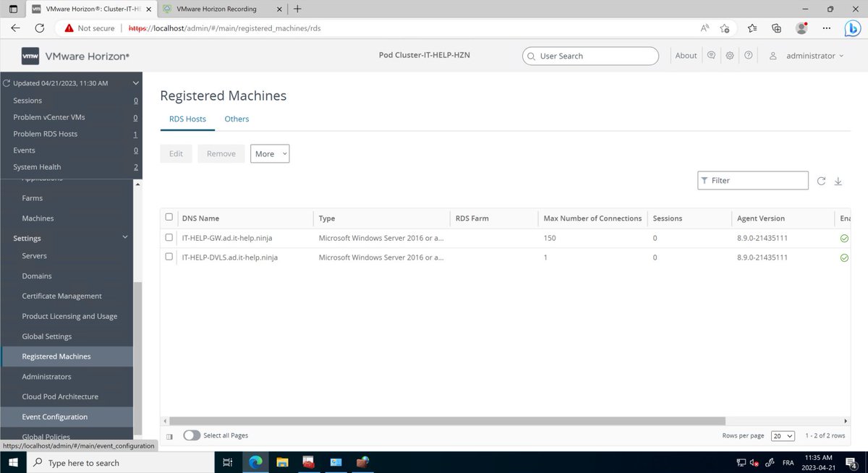Switch to the Others tab

(237, 119)
